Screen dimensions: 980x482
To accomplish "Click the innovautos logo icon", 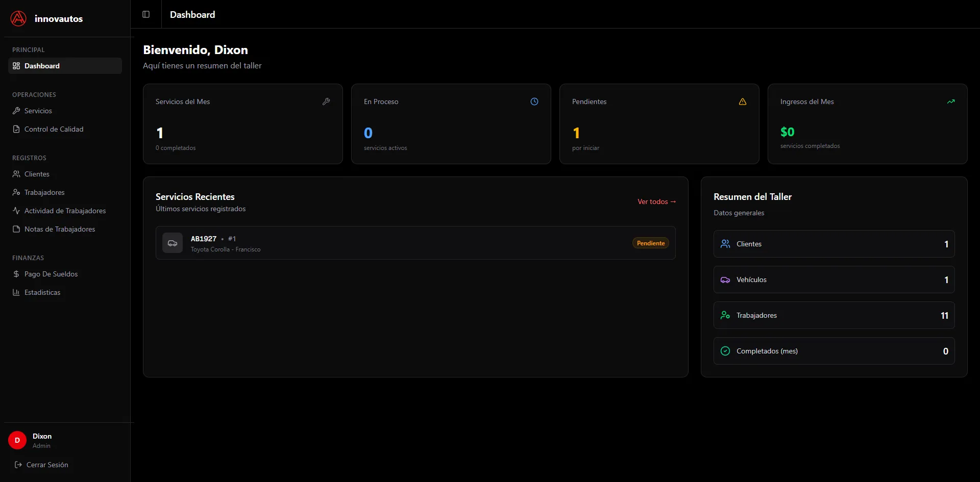I will (x=18, y=19).
